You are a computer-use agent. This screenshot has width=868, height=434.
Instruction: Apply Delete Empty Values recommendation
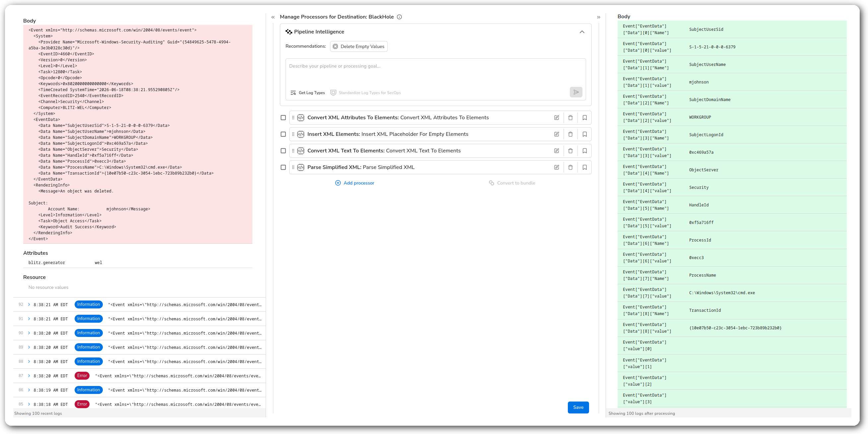click(359, 46)
